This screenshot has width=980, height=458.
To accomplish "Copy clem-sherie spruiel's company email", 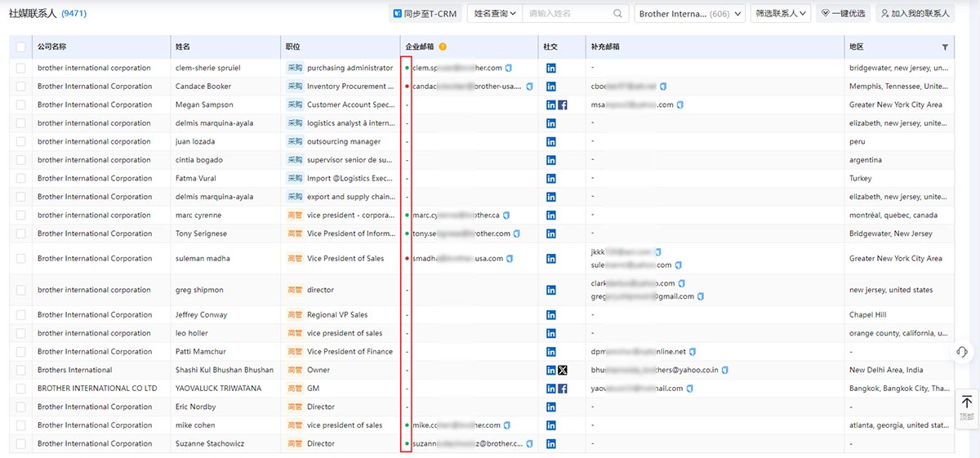I will (x=508, y=68).
